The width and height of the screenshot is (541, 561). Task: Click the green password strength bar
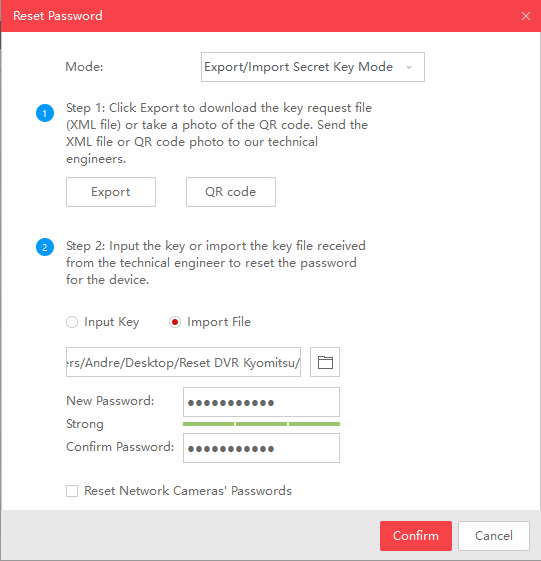[261, 424]
